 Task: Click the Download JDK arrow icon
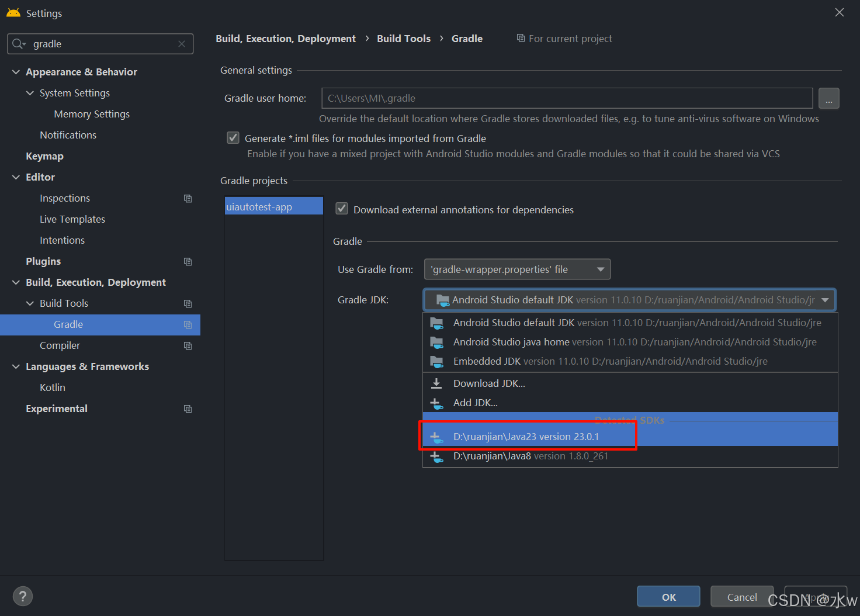436,383
